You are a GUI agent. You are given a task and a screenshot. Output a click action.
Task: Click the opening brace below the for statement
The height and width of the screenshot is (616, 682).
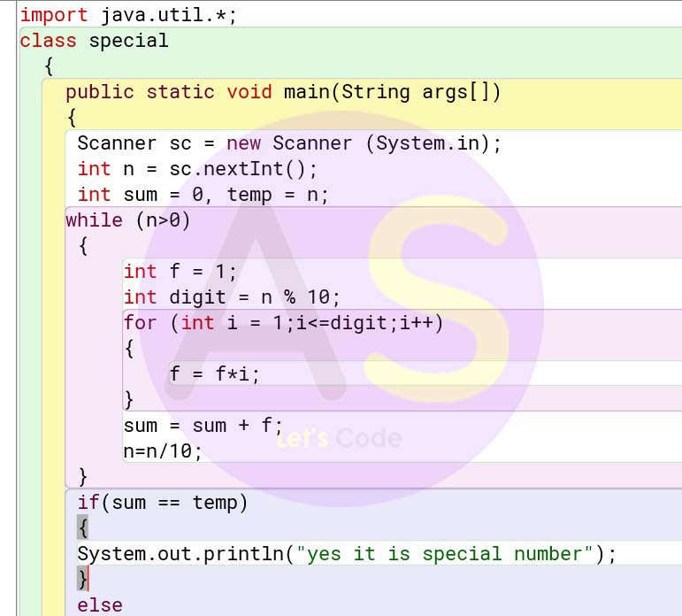tap(129, 349)
